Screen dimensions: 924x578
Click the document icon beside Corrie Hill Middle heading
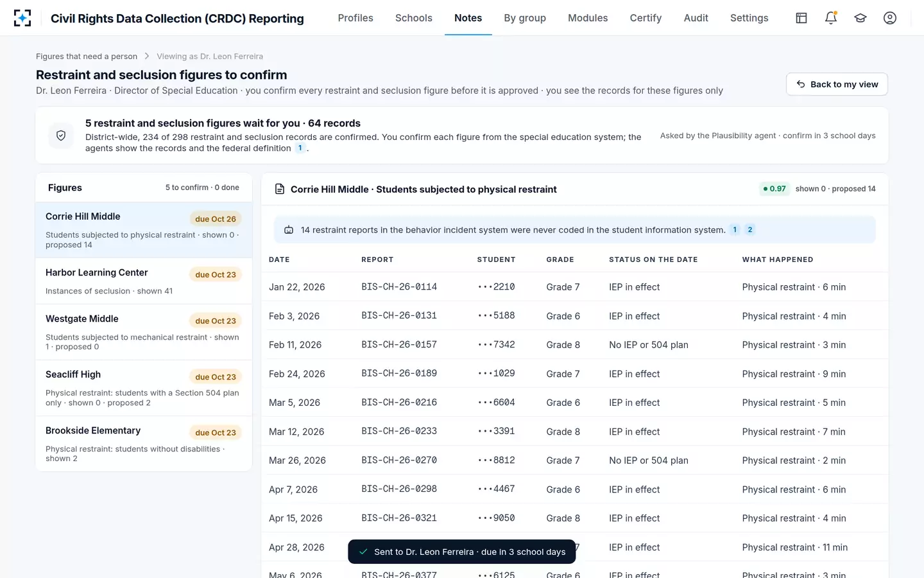[280, 189]
